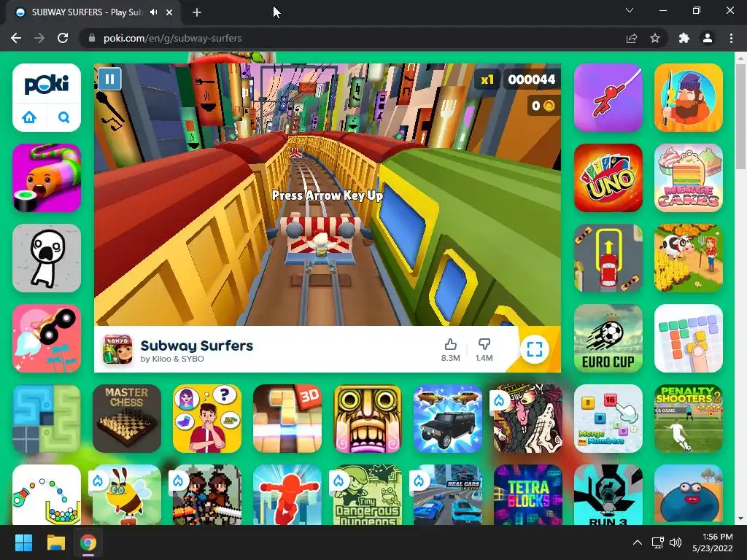Open the bearded lumberjack game tile
This screenshot has width=747, height=560.
(689, 98)
